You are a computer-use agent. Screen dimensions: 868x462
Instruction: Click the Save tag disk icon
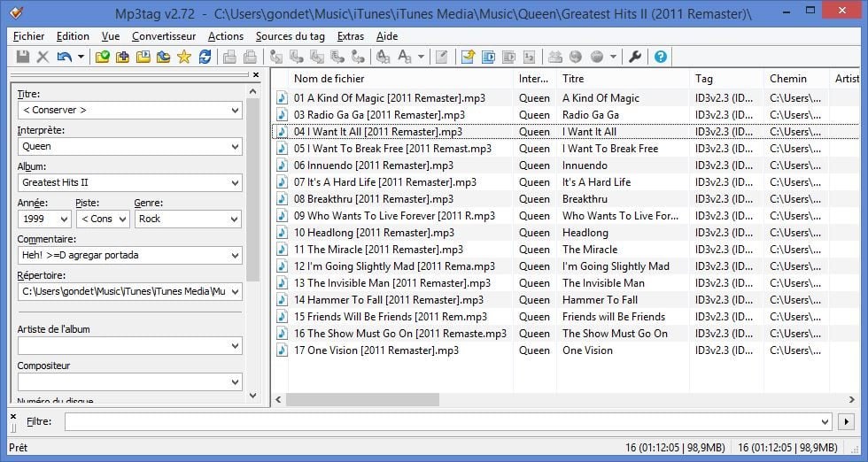coord(23,57)
